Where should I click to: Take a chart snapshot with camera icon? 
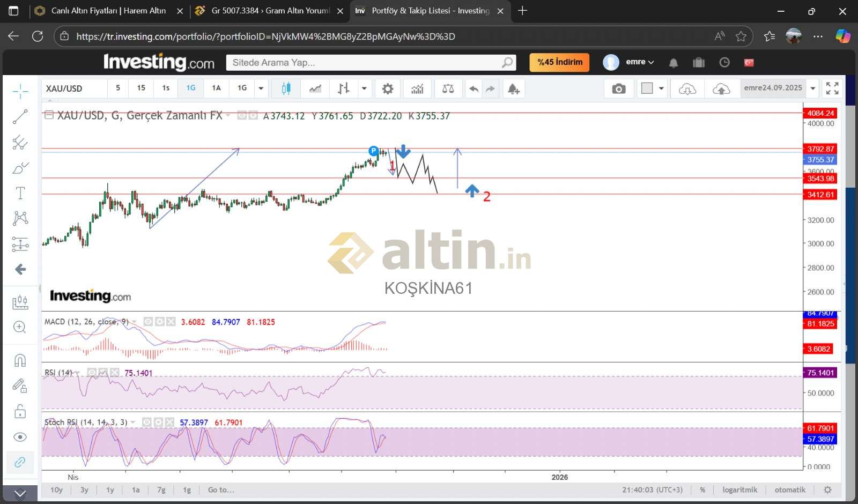618,88
